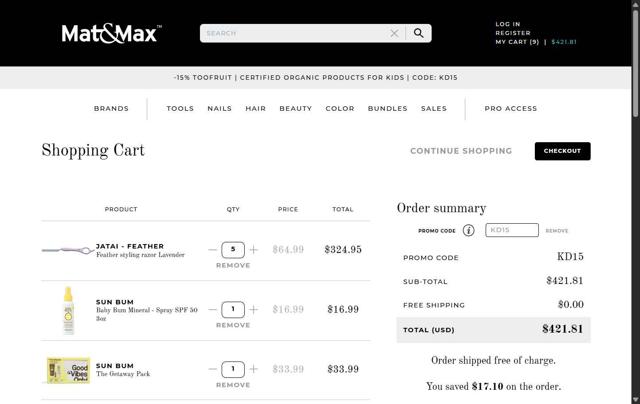This screenshot has height=404, width=640.
Task: Click the Baby Bum Mineral Spray product description
Action: 147,314
